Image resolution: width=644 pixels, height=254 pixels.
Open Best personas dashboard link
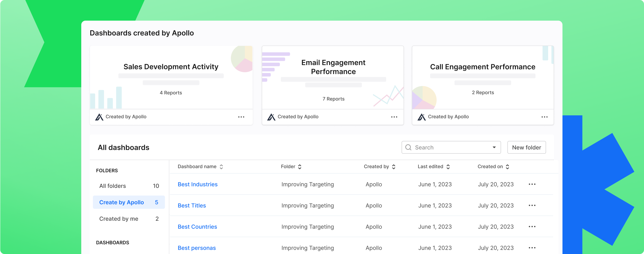pos(197,248)
